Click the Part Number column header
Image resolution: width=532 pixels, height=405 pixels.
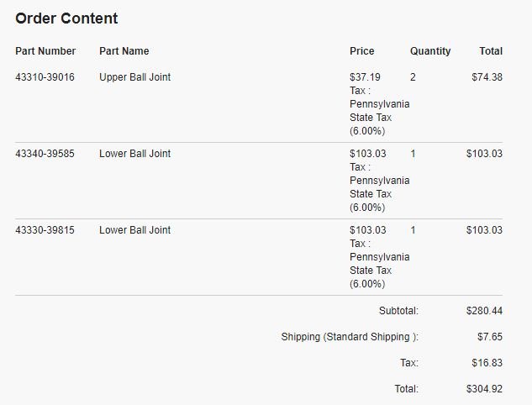point(45,51)
